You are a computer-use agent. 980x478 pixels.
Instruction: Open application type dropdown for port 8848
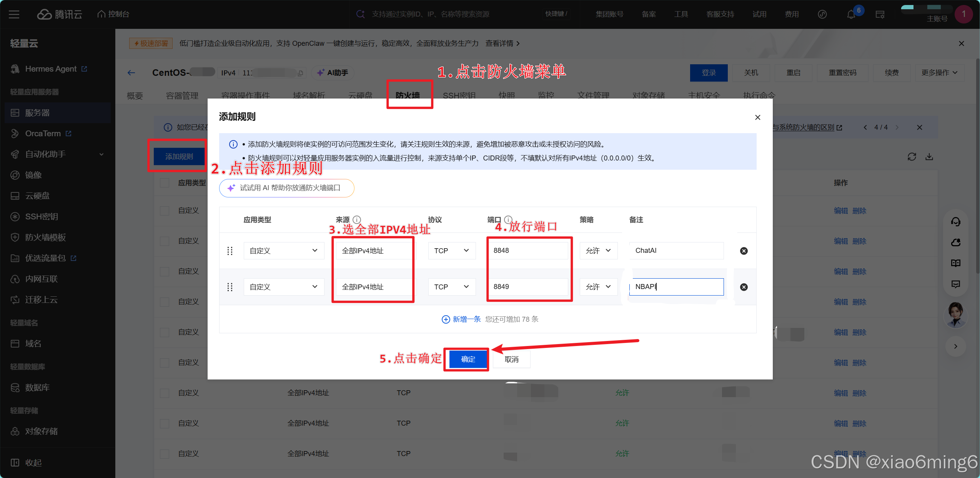coord(284,251)
